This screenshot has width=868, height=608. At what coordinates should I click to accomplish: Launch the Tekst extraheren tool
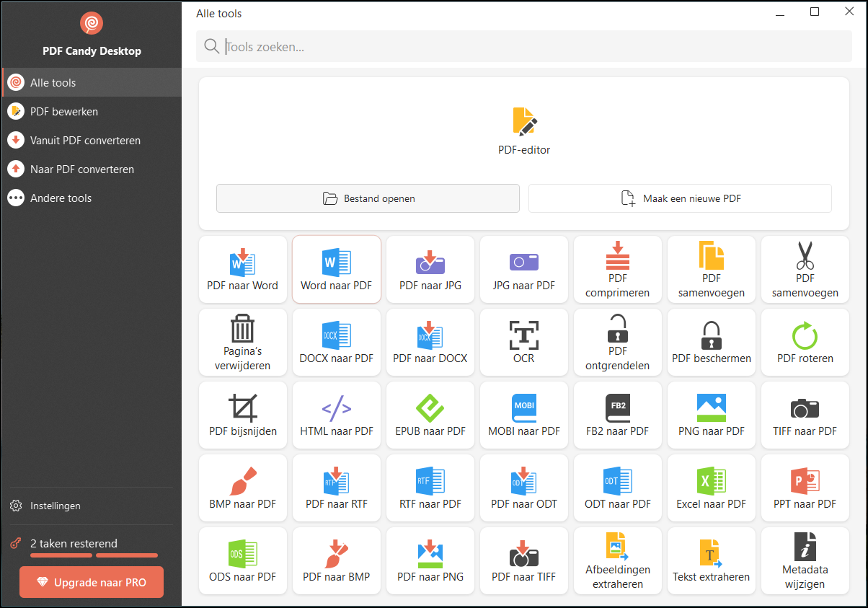pyautogui.click(x=712, y=560)
